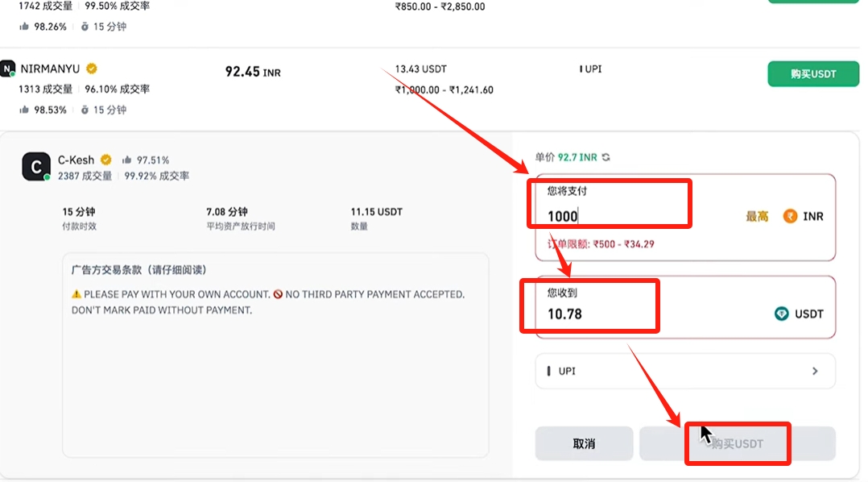This screenshot has height=482, width=868.
Task: Click the 最高 max amount link
Action: 757,217
